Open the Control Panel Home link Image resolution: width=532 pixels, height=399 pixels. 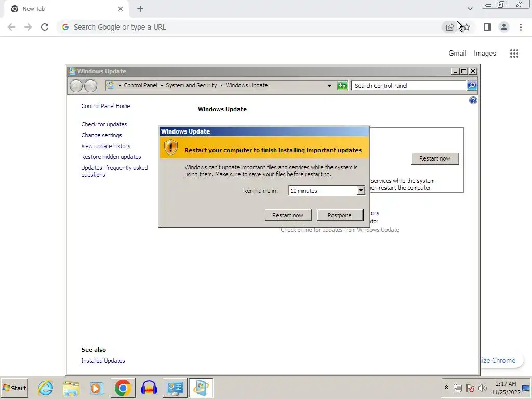coord(105,106)
